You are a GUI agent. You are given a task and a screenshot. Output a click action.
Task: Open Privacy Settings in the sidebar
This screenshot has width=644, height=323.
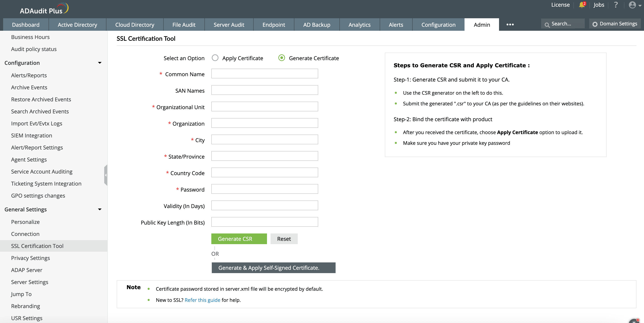31,258
